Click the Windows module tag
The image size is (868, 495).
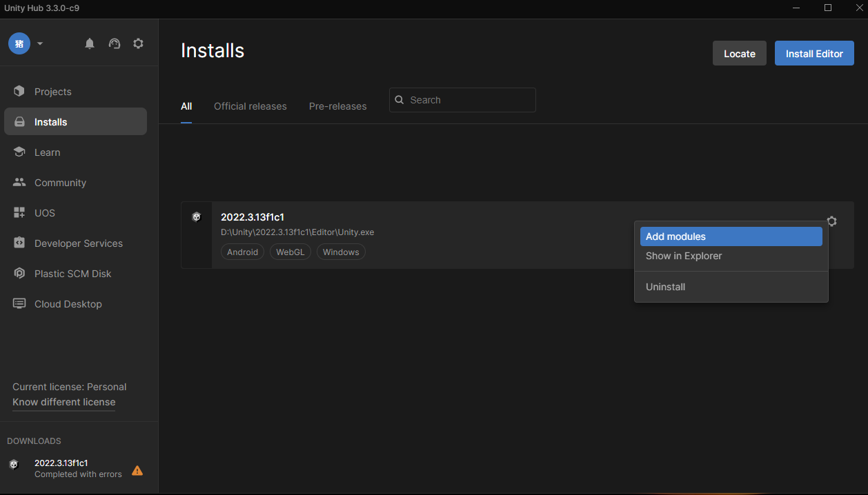(341, 252)
